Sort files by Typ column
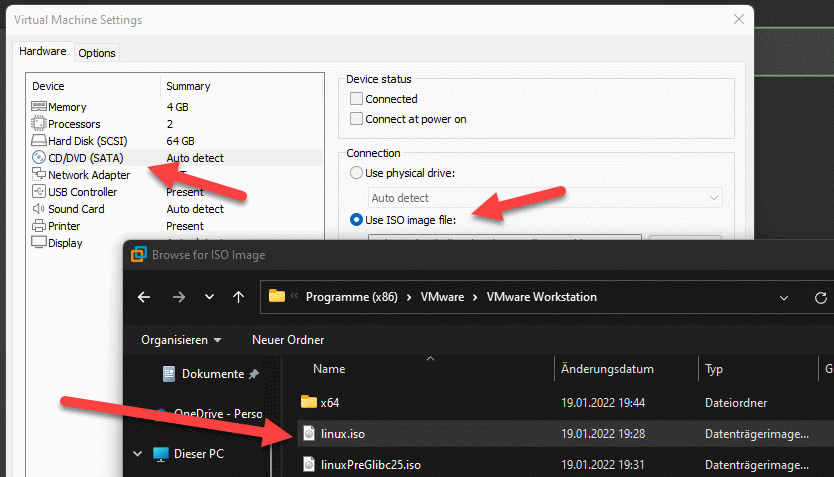834x477 pixels. tap(714, 369)
